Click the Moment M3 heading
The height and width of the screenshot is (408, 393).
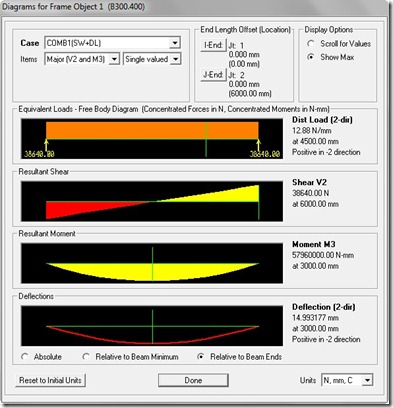(x=314, y=244)
